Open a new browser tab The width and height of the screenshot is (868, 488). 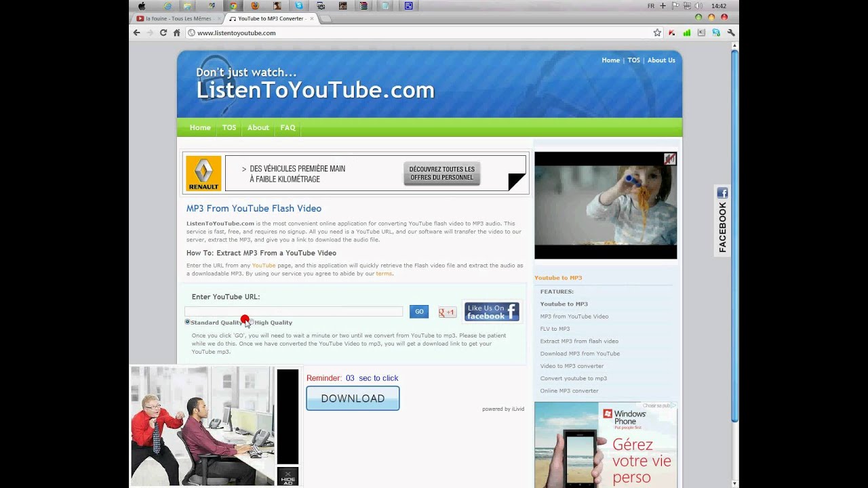pos(326,18)
